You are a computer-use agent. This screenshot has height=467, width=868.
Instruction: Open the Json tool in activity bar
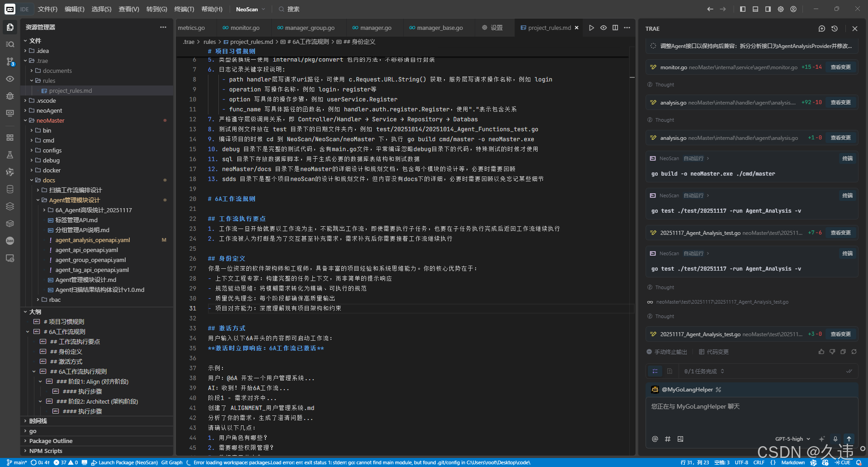coord(10,241)
